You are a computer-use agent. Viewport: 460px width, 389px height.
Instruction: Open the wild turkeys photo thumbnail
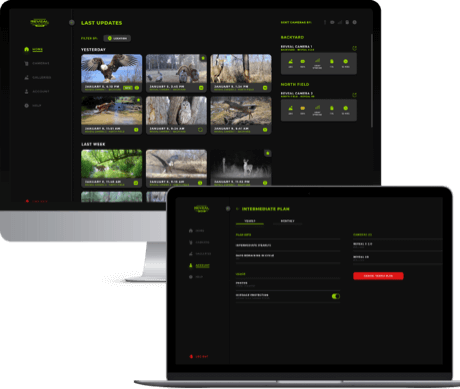(x=176, y=69)
